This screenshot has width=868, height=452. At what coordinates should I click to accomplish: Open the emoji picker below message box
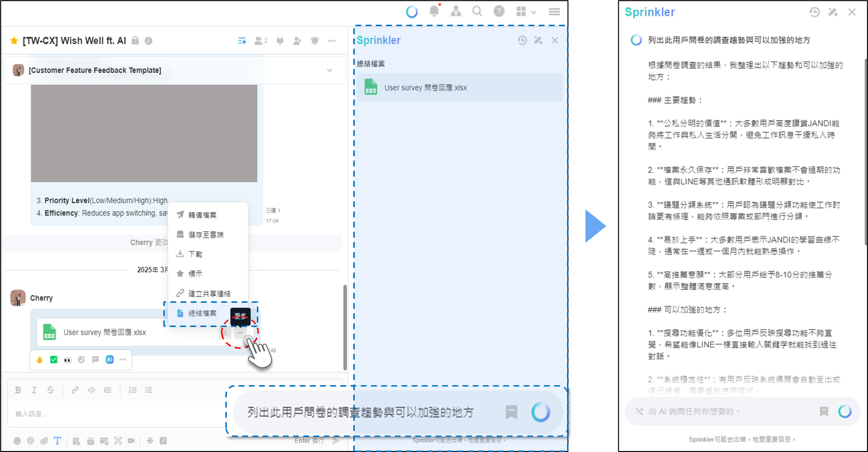(17, 441)
